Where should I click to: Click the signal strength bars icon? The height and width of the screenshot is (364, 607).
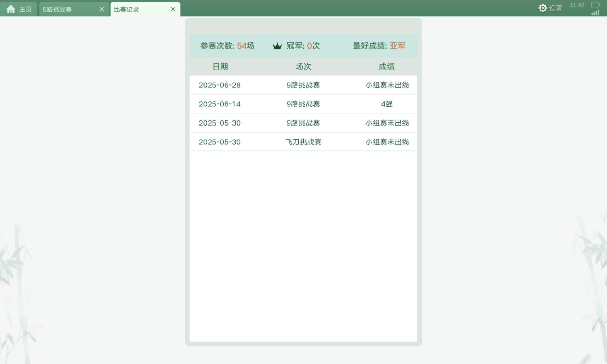[595, 13]
